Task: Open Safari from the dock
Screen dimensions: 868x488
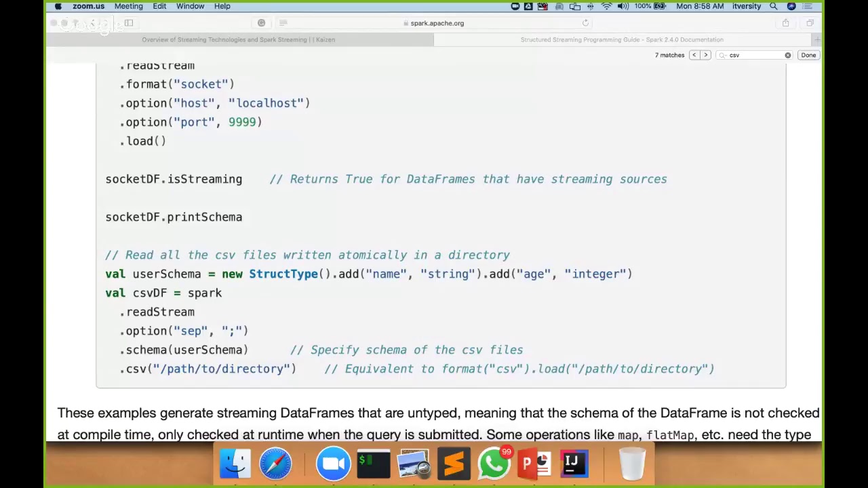Action: [x=275, y=464]
